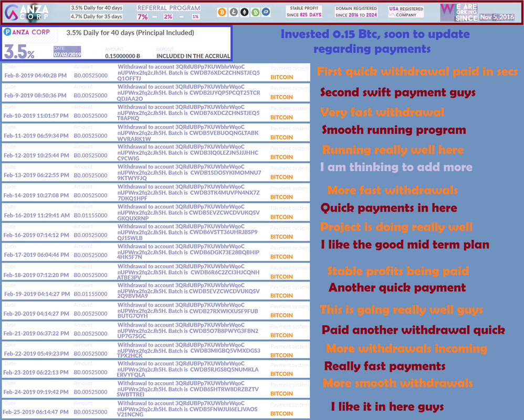This screenshot has height=420, width=524.
Task: Click the 'Feb-20-2019 04:14:27 PM' withdrawal date
Action: [36, 314]
